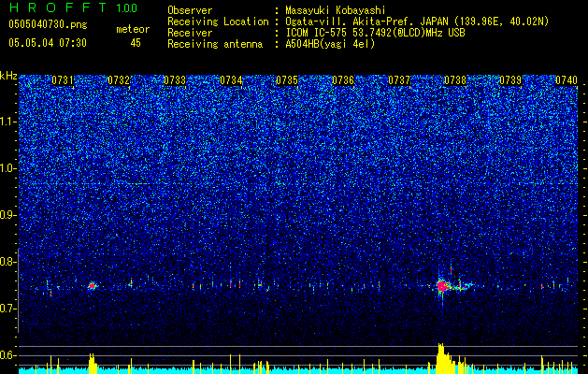This screenshot has height=374, width=588.
Task: Click the yellow intensity peak below 0731 echo
Action: coord(93,363)
